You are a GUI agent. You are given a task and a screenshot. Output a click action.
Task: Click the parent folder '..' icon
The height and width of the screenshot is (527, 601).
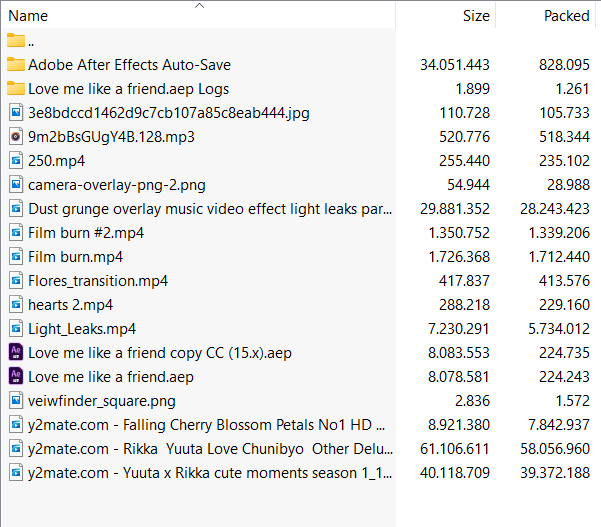pyautogui.click(x=15, y=41)
